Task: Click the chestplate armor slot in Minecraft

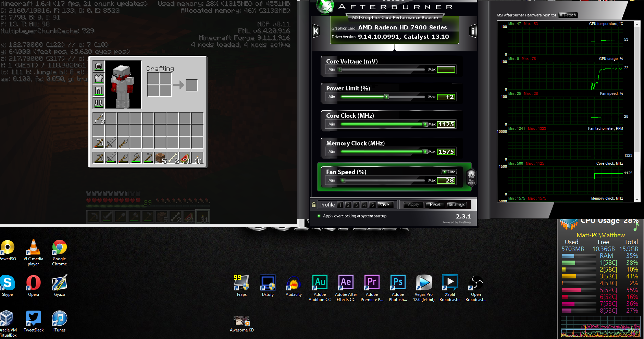Action: (99, 78)
